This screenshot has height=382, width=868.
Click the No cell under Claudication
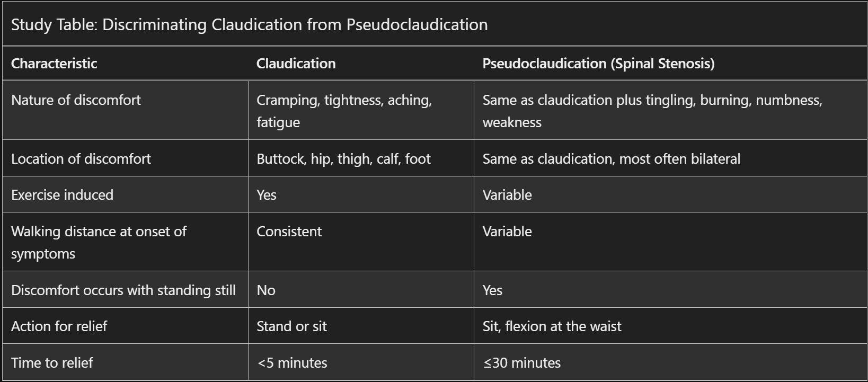pos(266,290)
